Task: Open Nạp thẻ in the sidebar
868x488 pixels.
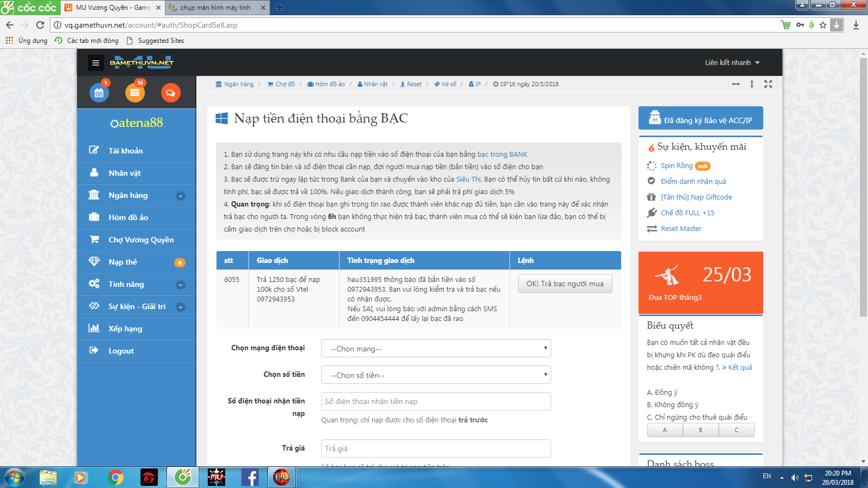Action: tap(123, 262)
